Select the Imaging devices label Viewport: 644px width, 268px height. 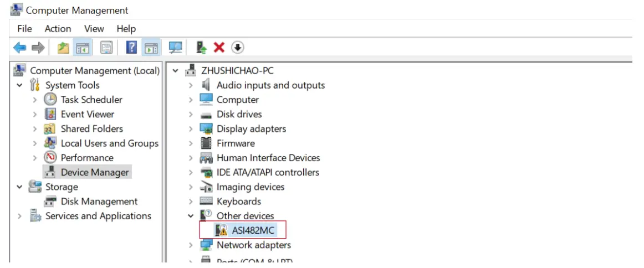coord(251,187)
